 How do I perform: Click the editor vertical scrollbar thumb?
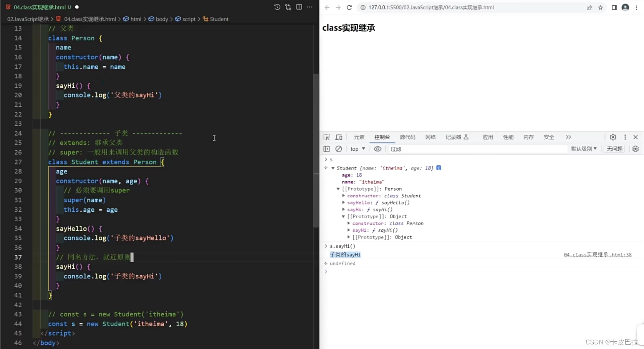(x=316, y=151)
